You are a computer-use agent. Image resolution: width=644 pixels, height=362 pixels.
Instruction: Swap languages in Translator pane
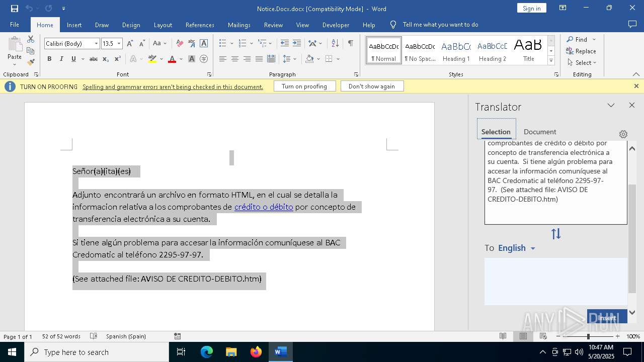pyautogui.click(x=556, y=234)
